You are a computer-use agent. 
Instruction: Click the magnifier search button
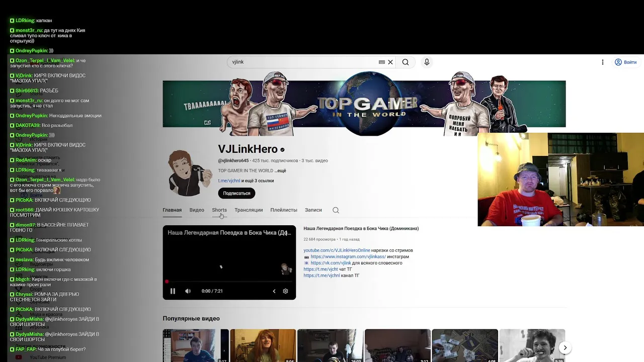coord(406,62)
